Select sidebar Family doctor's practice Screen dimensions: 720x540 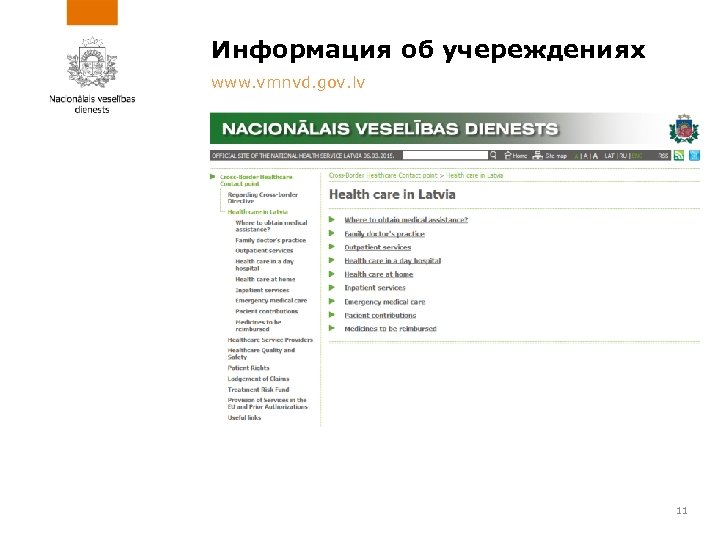click(270, 240)
